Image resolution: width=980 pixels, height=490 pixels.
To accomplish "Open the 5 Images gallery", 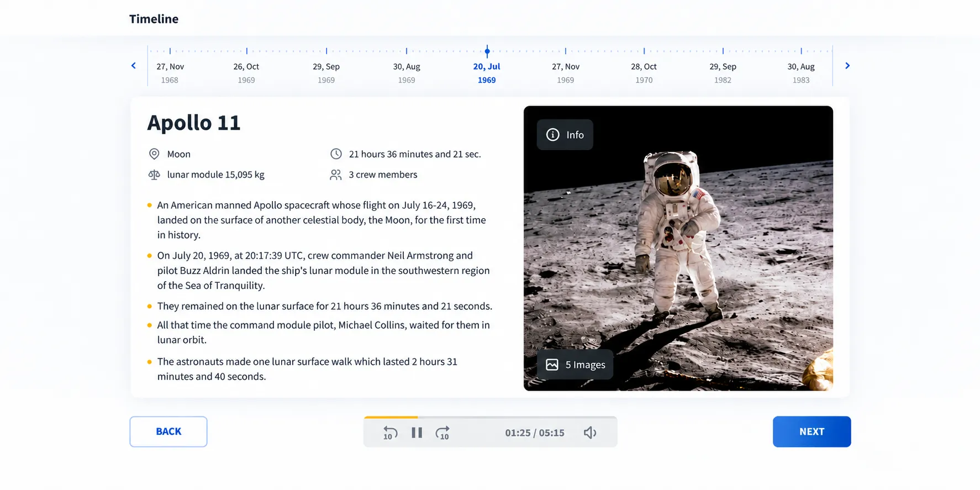I will pyautogui.click(x=575, y=365).
